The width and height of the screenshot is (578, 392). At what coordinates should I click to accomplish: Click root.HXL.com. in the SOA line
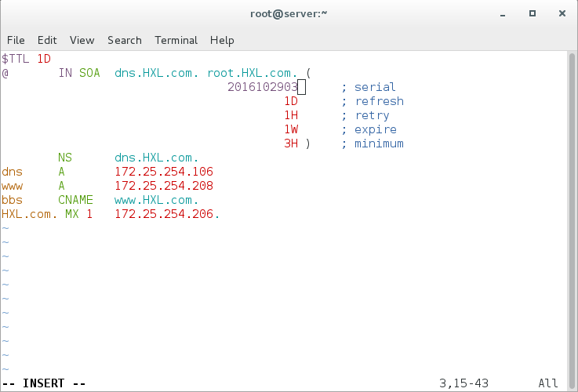click(252, 73)
